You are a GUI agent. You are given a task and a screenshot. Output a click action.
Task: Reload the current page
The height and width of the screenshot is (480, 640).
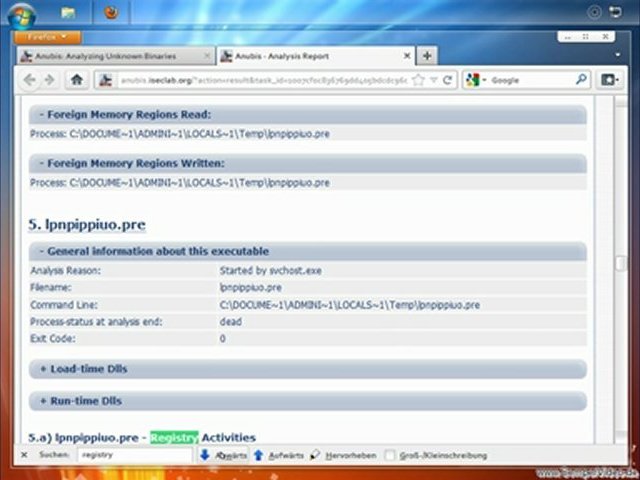(x=448, y=80)
